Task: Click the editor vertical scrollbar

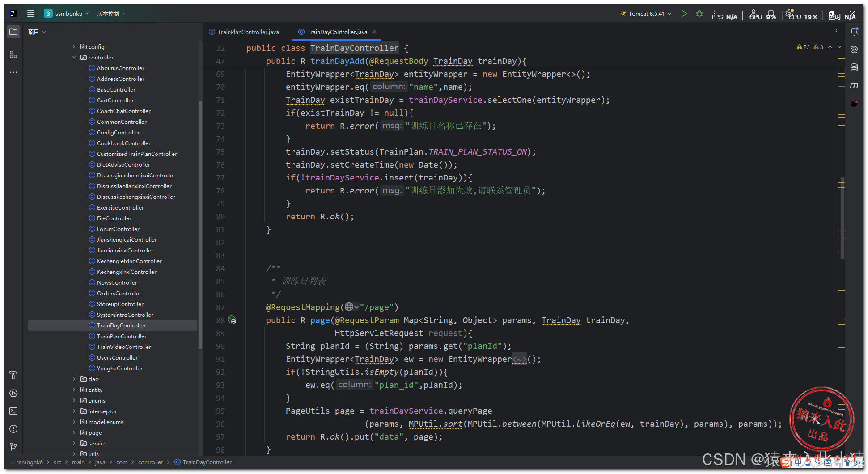Action: point(842,218)
